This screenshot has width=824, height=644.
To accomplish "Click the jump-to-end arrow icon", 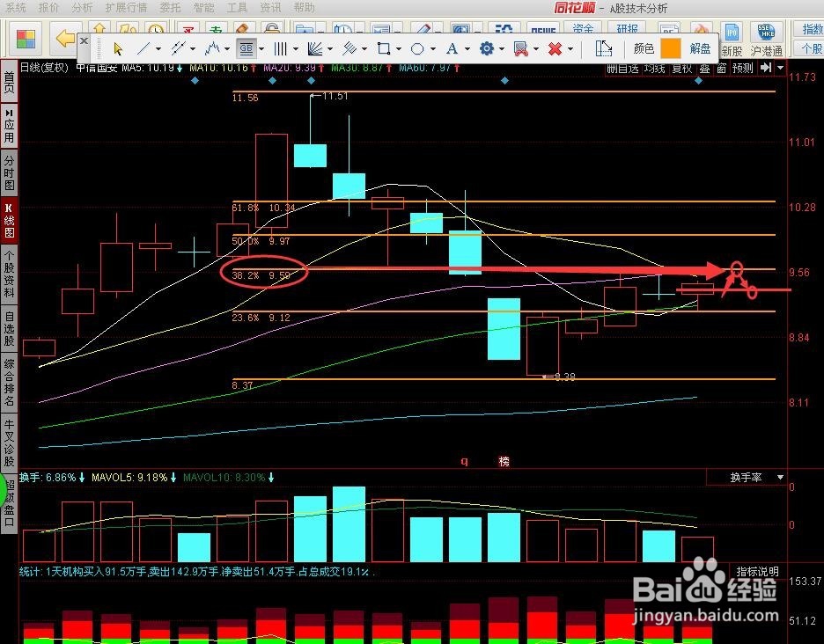I will pos(766,67).
